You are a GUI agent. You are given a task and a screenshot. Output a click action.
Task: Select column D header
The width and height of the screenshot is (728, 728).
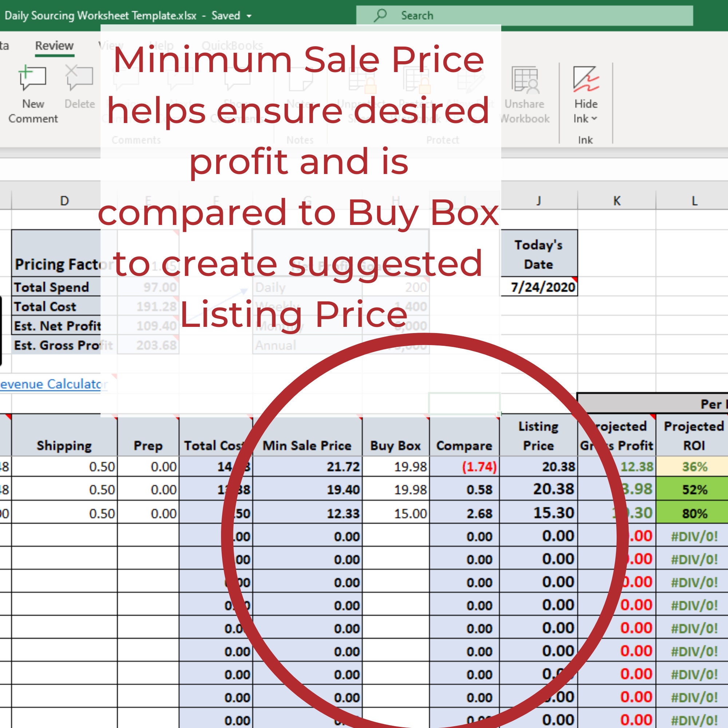pos(64,201)
